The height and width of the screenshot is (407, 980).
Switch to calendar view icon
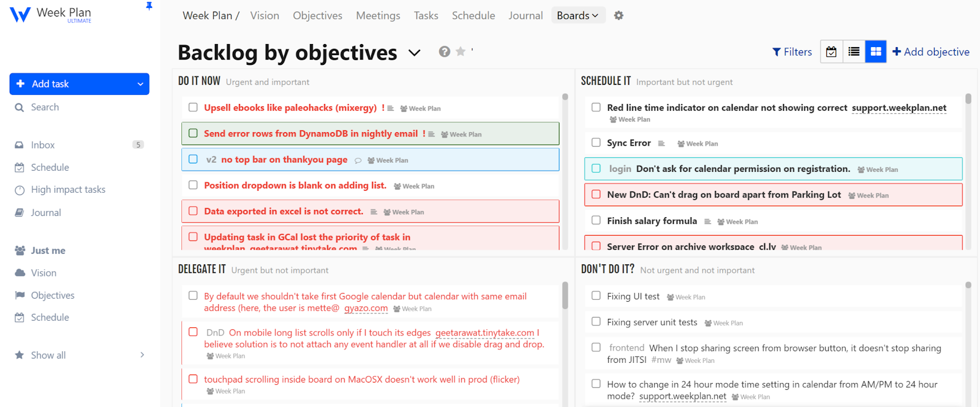click(x=831, y=52)
